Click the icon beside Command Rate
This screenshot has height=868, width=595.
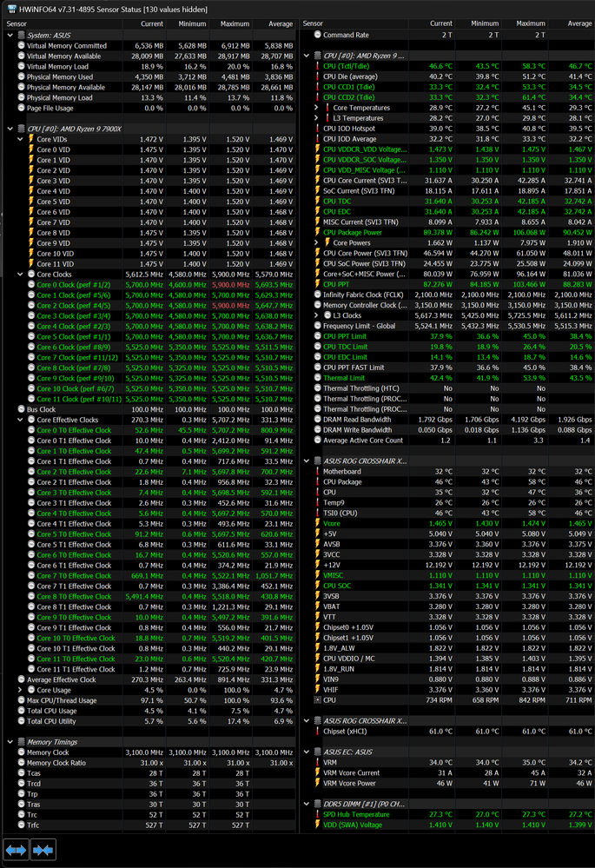coord(318,35)
